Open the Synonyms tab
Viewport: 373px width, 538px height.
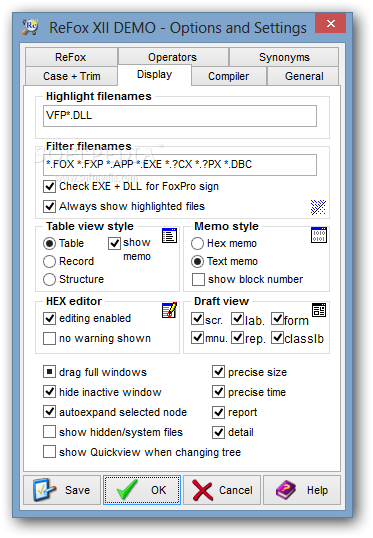[284, 57]
